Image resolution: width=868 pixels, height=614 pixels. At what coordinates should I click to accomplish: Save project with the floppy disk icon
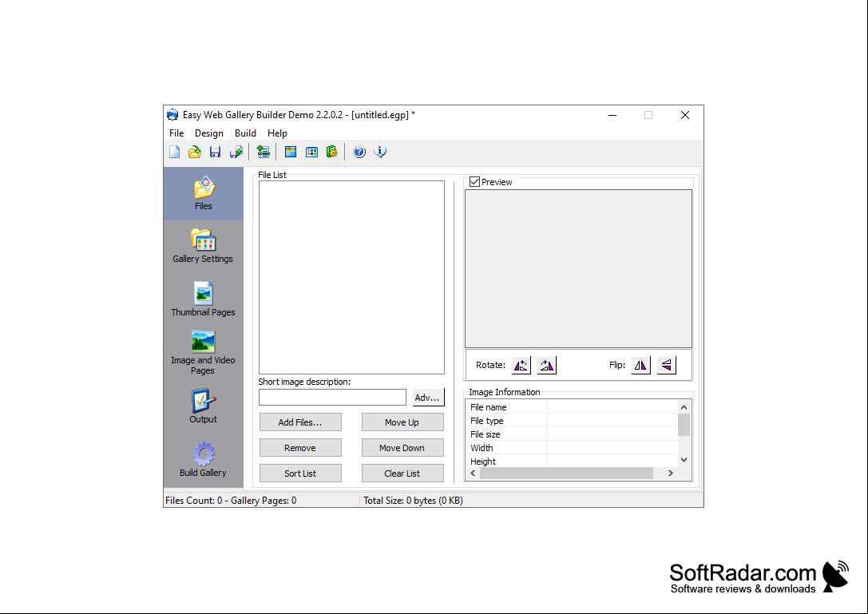(215, 152)
